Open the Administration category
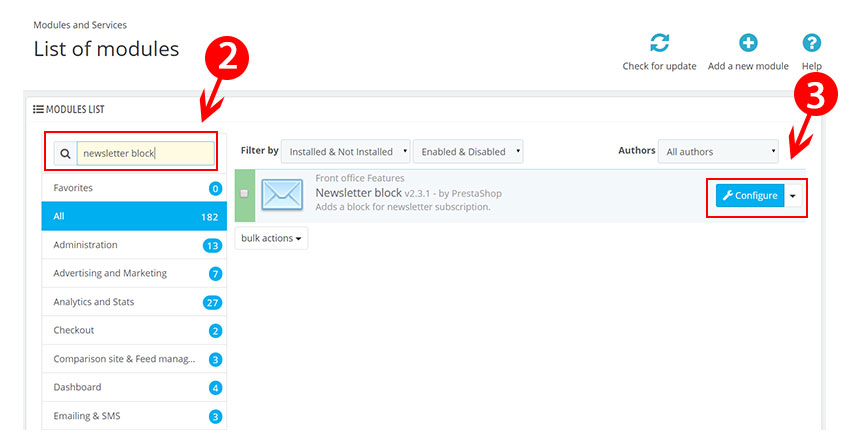850x446 pixels. click(x=134, y=245)
